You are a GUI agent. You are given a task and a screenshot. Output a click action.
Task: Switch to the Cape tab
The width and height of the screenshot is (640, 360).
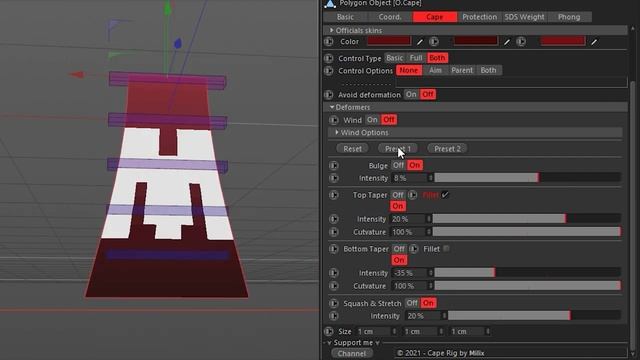[435, 17]
